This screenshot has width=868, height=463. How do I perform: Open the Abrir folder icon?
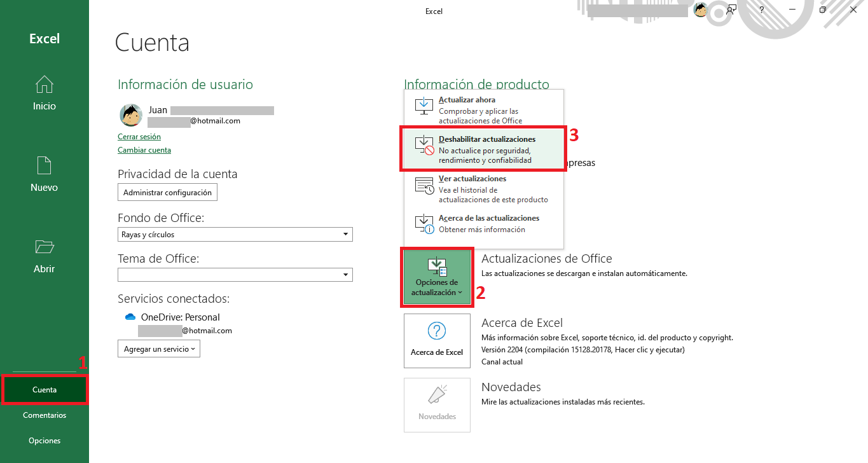[45, 247]
